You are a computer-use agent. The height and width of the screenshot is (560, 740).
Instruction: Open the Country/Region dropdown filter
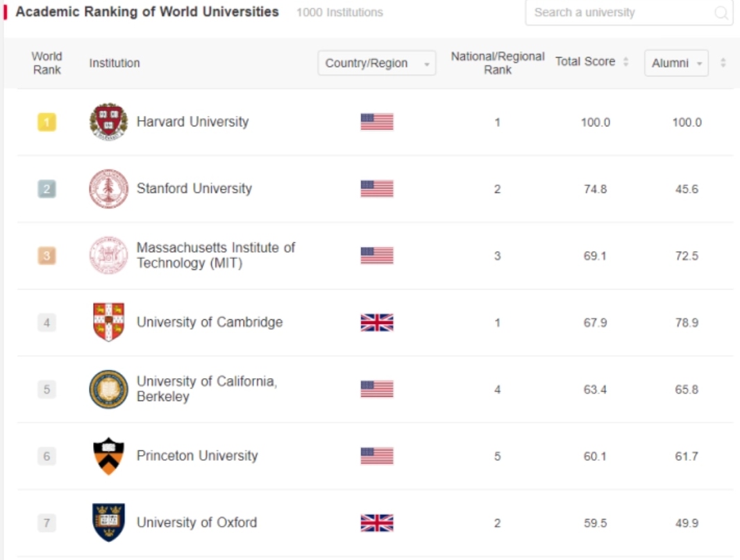point(377,63)
